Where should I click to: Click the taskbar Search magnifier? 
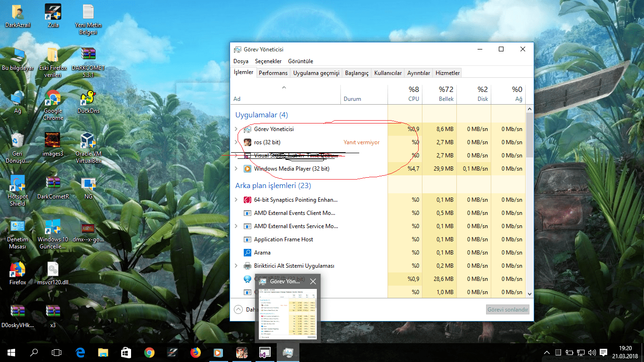click(x=34, y=352)
